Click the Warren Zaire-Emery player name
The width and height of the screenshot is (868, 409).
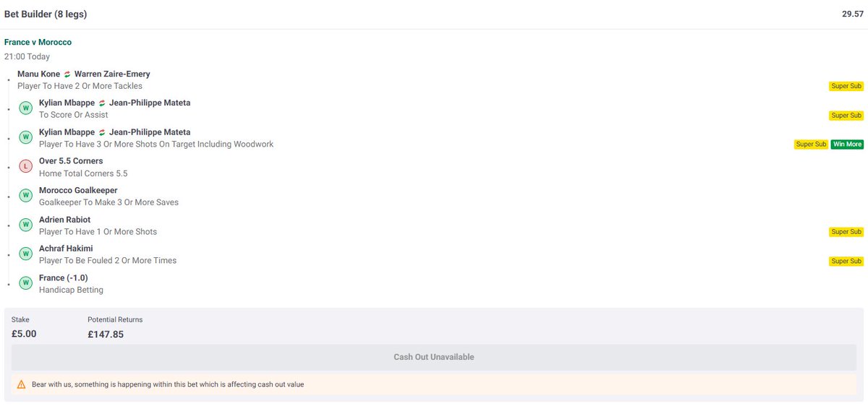[112, 74]
